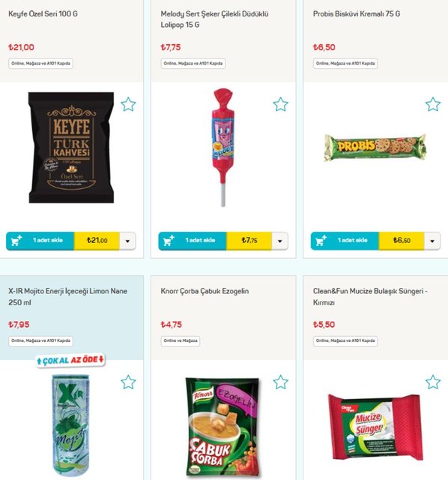Open quantity dropdown next to ₺6,50

432,241
